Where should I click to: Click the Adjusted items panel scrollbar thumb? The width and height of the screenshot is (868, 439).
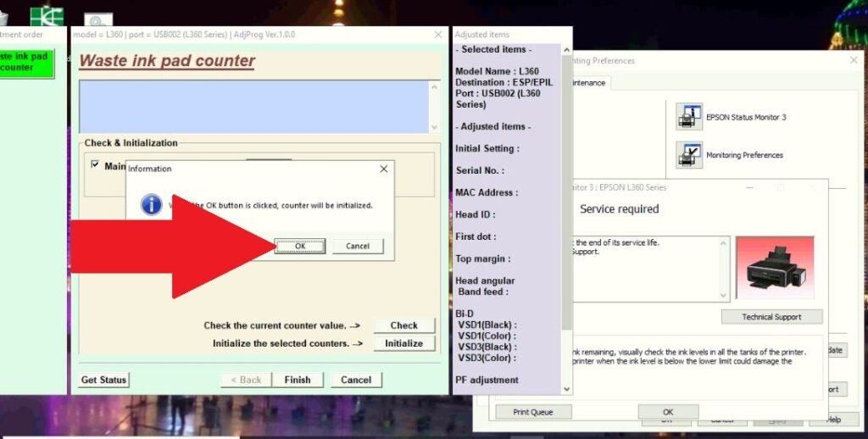click(566, 191)
